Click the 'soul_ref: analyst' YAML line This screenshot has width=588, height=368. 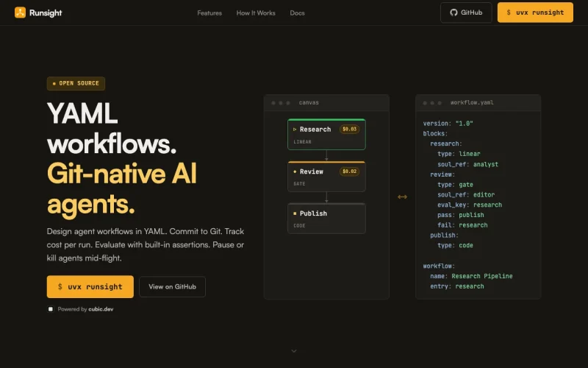point(467,164)
